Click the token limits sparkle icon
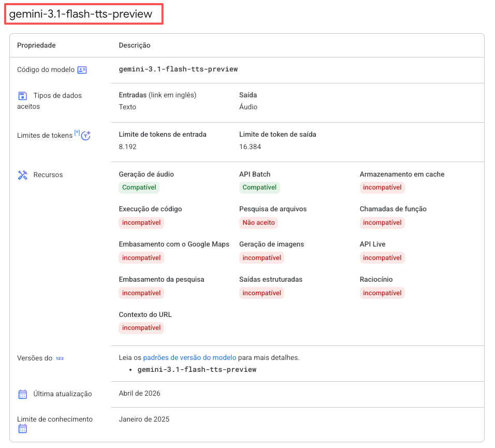This screenshot has height=448, width=495. tap(86, 136)
